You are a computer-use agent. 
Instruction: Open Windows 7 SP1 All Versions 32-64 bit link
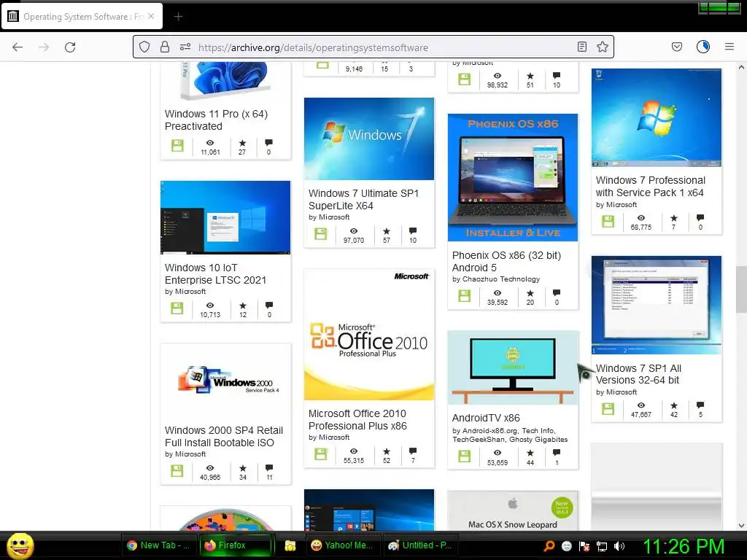click(638, 374)
